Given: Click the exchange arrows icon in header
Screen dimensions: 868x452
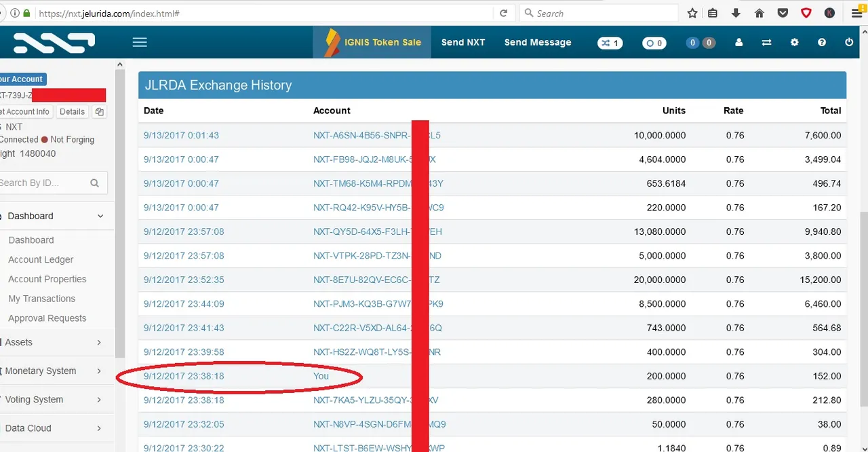Looking at the screenshot, I should [766, 42].
